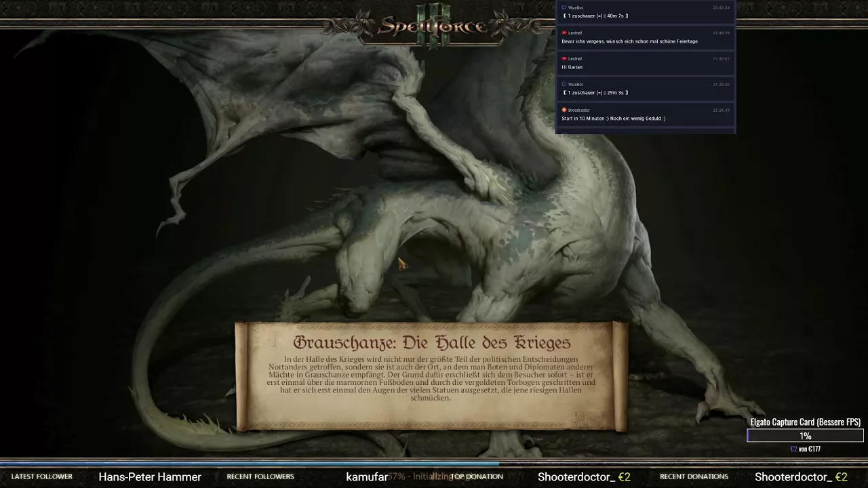
Task: Click 'Shooterdoctor_ €2' next to TOP DONATION
Action: (x=584, y=477)
